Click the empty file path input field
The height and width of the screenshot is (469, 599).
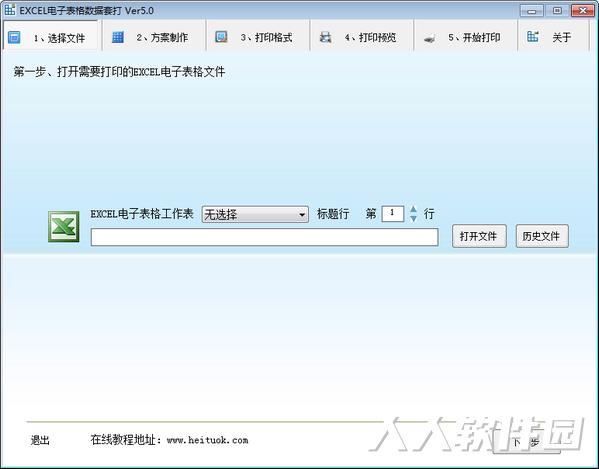264,237
